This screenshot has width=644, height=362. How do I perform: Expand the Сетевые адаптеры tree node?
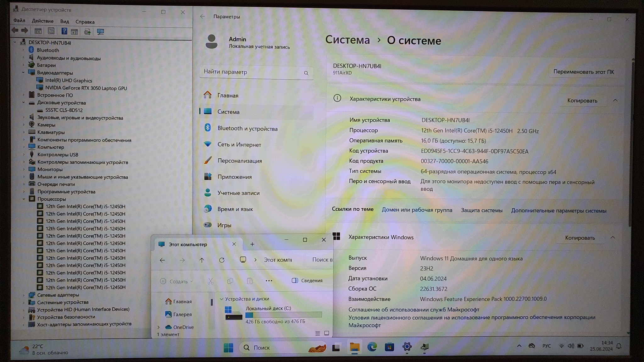tap(24, 295)
